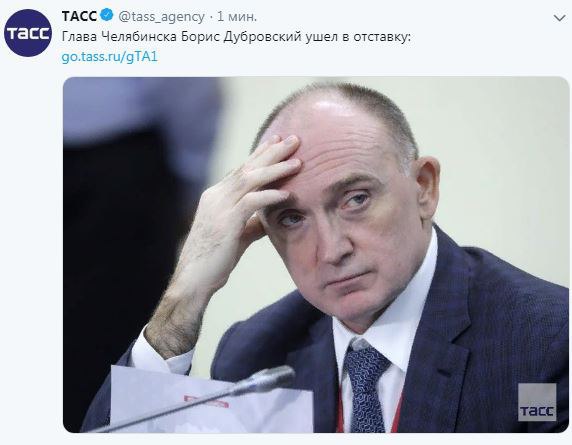572x445 pixels.
Task: Follow the go.tass.ru/gTA1 link
Action: point(109,57)
